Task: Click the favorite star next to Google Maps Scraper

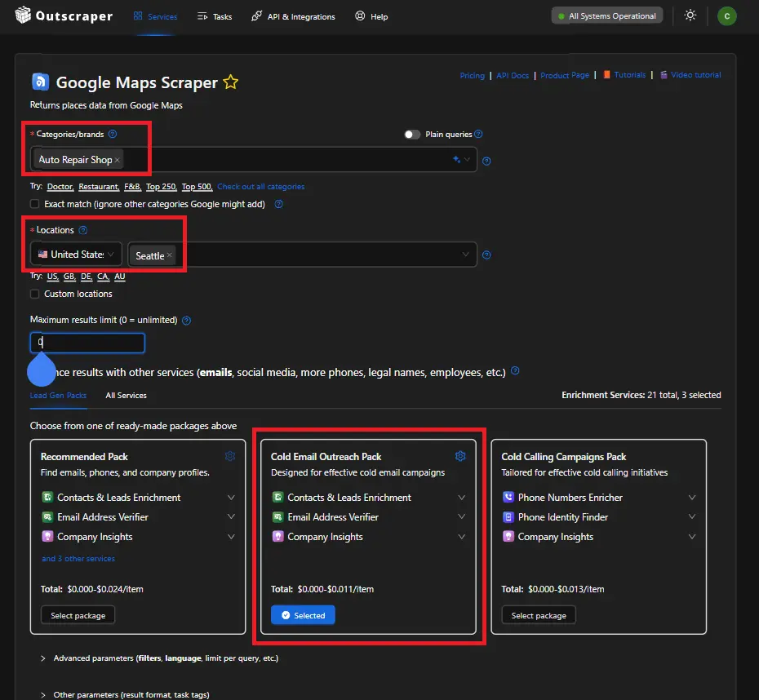Action: click(231, 82)
